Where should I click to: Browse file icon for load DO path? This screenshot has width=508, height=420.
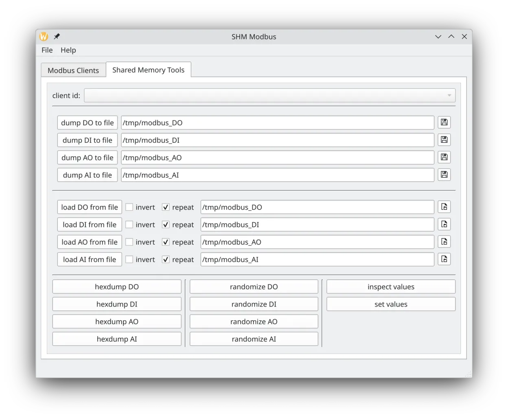(444, 207)
